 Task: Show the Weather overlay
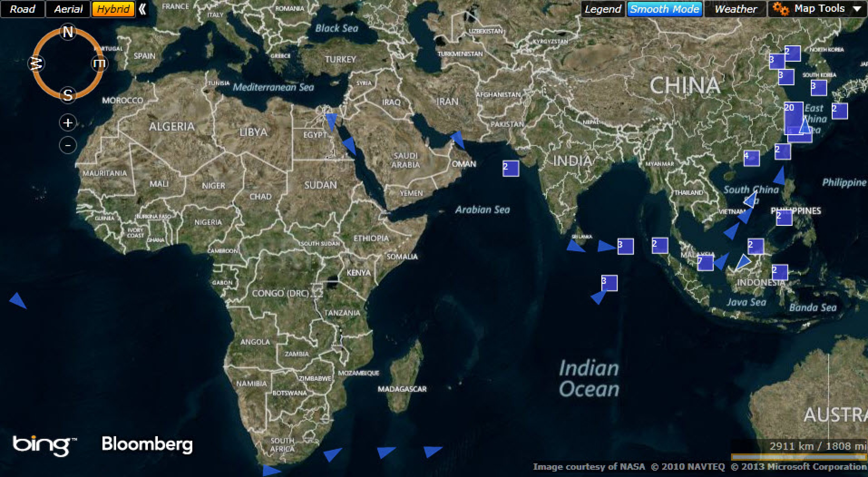coord(736,9)
